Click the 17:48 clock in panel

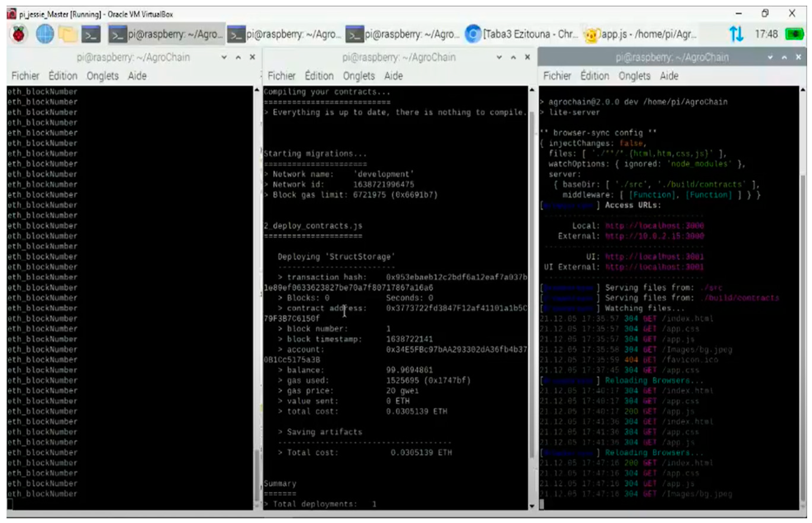pyautogui.click(x=766, y=34)
